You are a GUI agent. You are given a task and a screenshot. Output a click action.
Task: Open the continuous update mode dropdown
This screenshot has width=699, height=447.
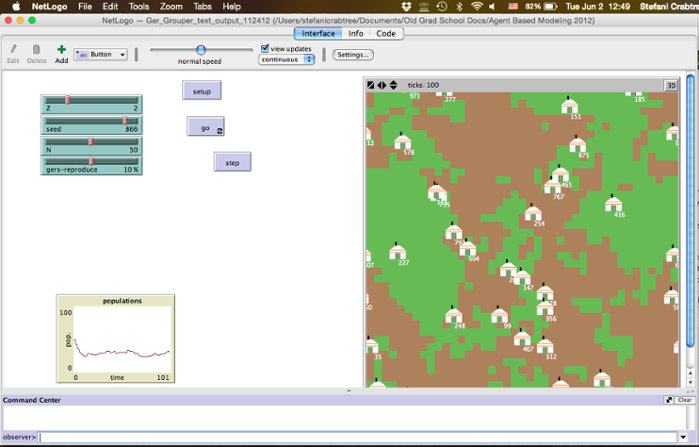(x=287, y=59)
